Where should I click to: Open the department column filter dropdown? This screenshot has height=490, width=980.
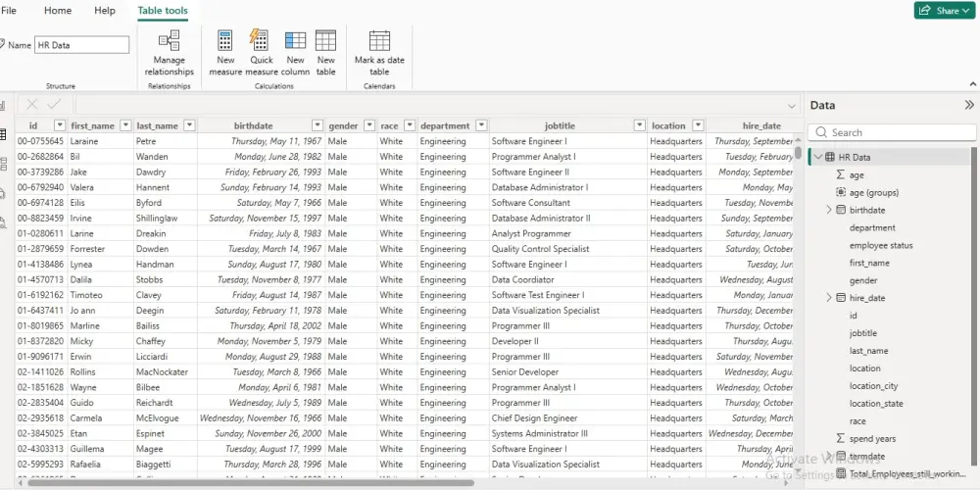coord(481,125)
